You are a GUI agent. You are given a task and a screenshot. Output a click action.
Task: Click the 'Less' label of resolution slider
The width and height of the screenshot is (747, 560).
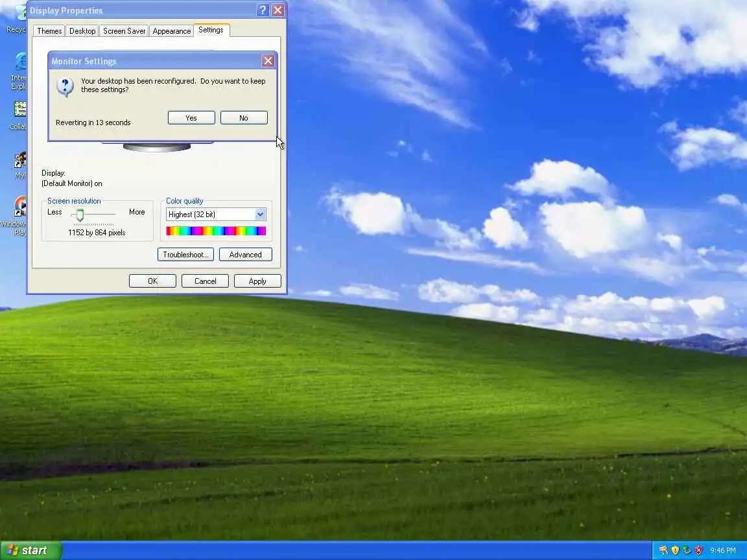point(54,212)
